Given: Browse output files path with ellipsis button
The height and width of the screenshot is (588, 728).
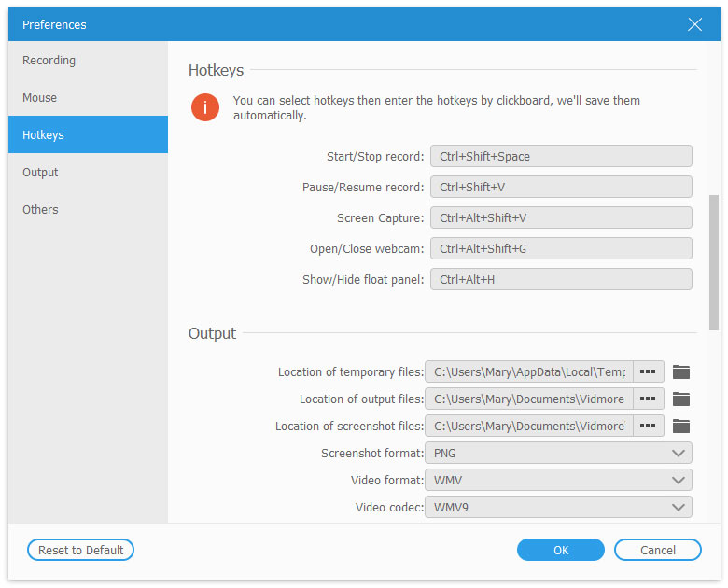Looking at the screenshot, I should (648, 399).
